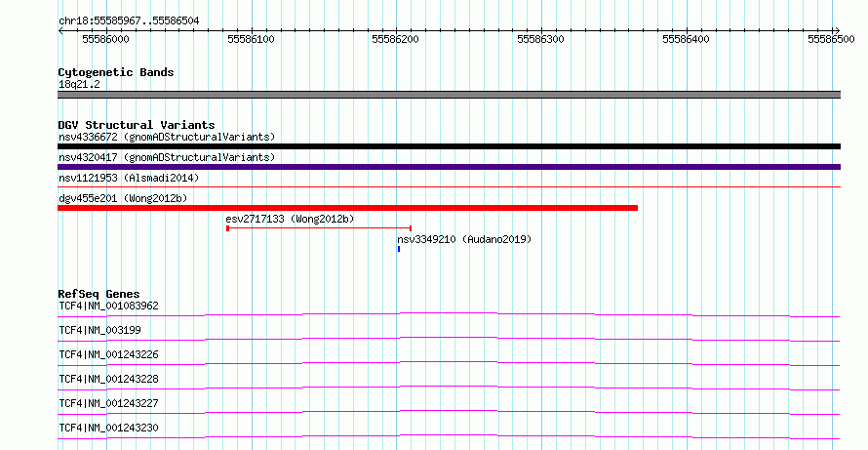Open variant label nsv4336672 (gnomADStructuralVariants)

[167, 137]
